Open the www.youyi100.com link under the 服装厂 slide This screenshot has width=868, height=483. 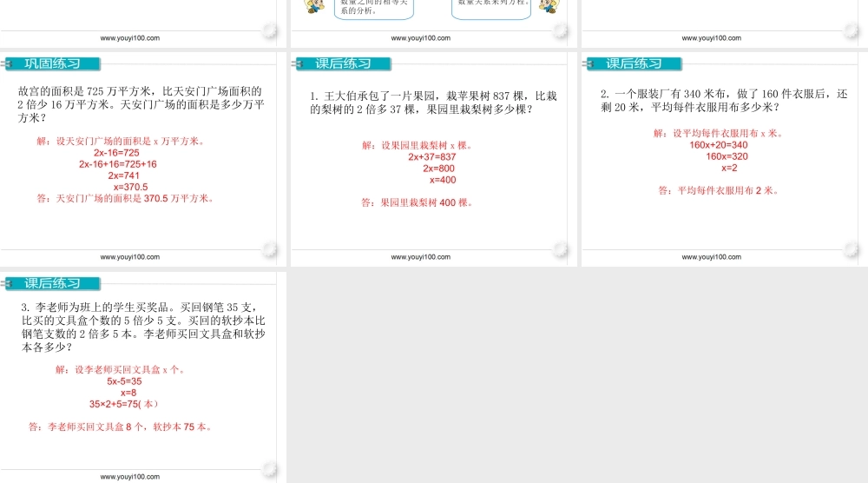point(712,257)
